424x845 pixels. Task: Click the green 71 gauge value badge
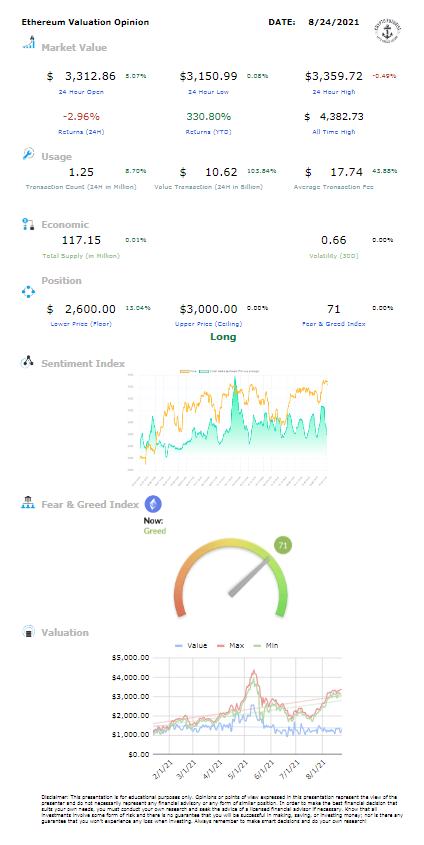click(283, 545)
